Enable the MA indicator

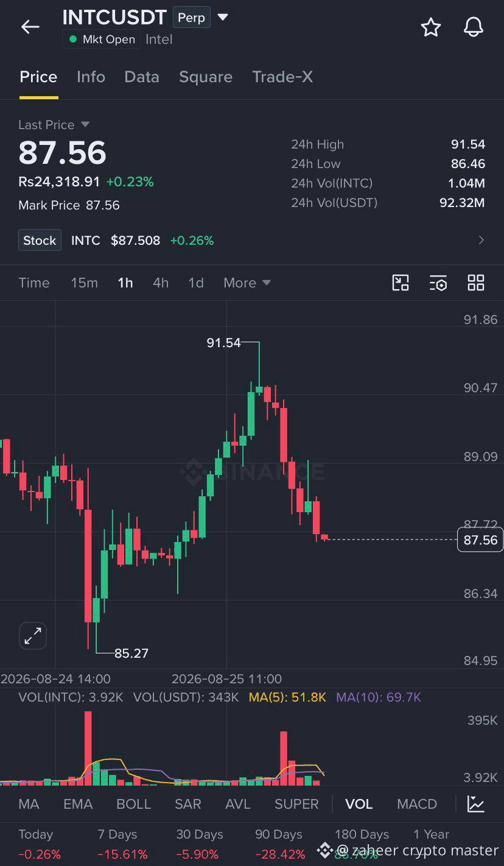point(29,804)
